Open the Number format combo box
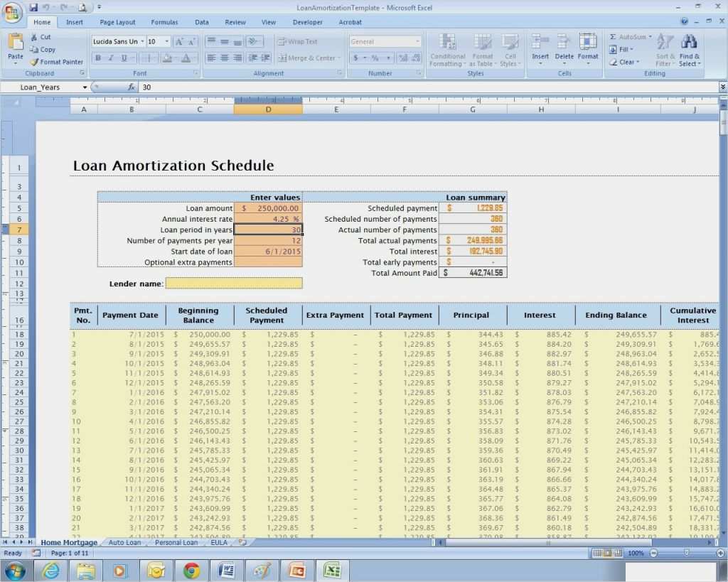 pyautogui.click(x=384, y=41)
